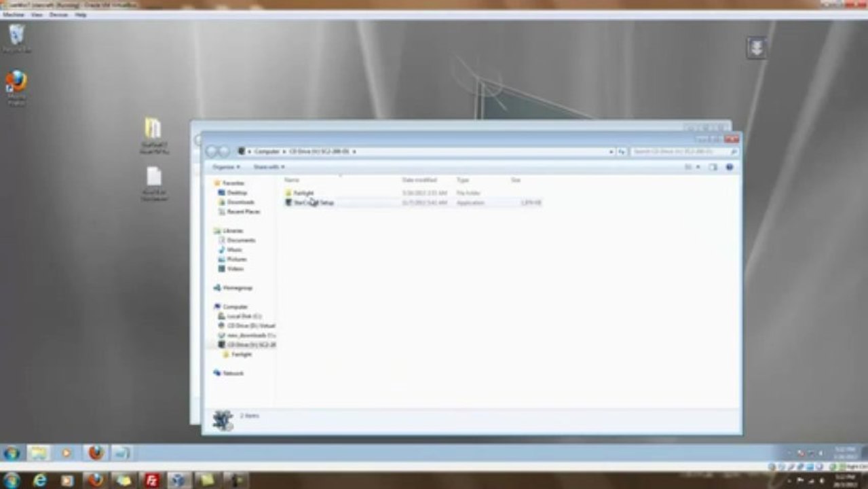This screenshot has width=868, height=489.
Task: Open the address bar history dropdown arrow
Action: [x=611, y=151]
